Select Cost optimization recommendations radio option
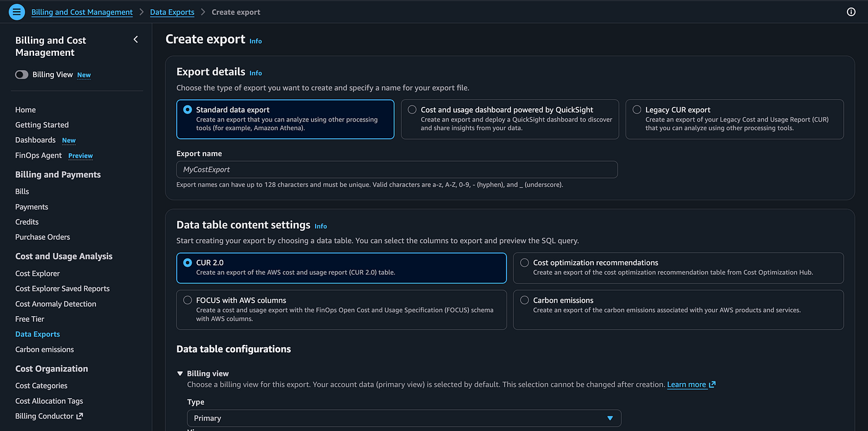The width and height of the screenshot is (868, 431). [x=525, y=263]
